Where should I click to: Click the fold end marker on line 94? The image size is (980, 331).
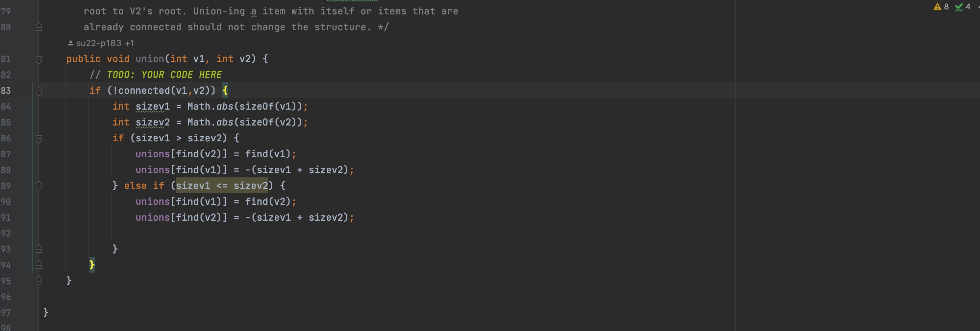(39, 265)
